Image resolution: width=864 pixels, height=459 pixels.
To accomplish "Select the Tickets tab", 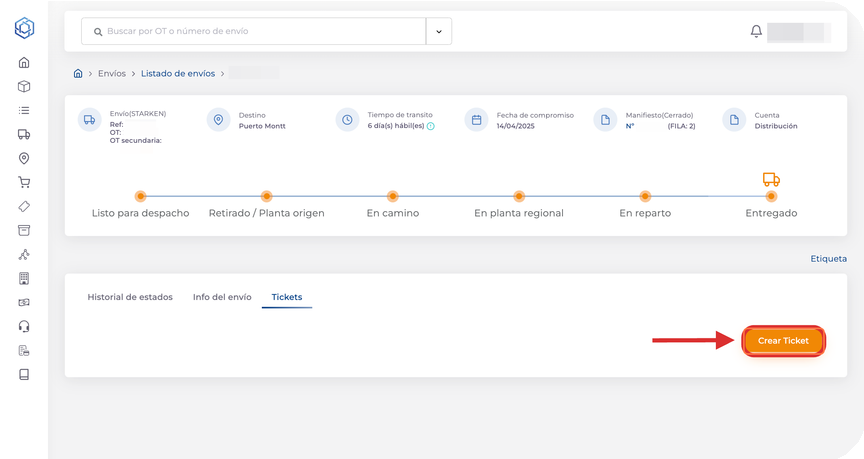I will pyautogui.click(x=286, y=297).
